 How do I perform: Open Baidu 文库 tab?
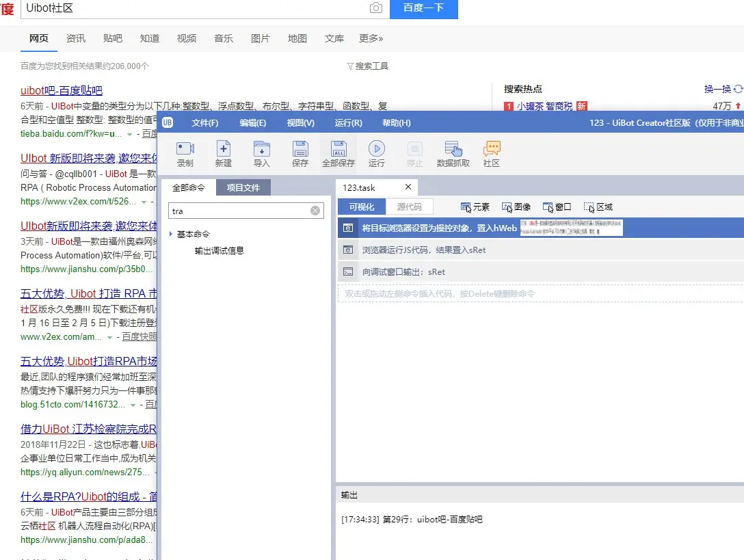(334, 38)
